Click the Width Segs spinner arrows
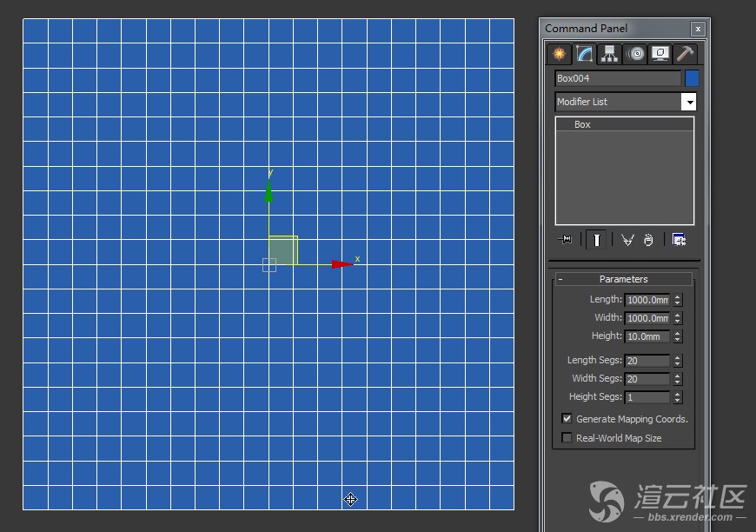This screenshot has height=532, width=756. tap(678, 379)
